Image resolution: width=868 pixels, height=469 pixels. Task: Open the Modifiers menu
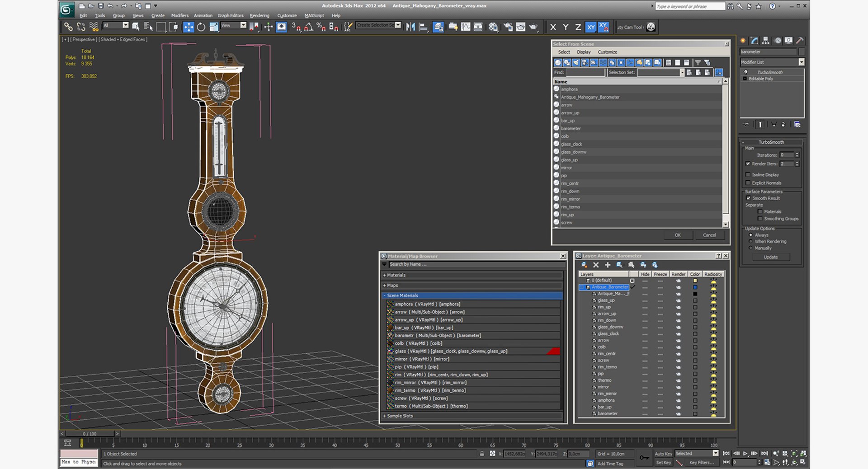click(x=179, y=15)
